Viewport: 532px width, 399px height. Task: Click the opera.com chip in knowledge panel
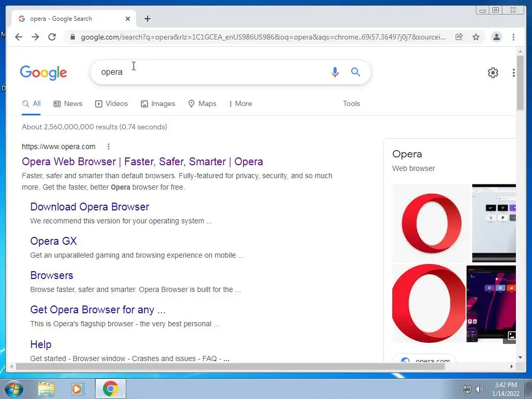pyautogui.click(x=424, y=358)
